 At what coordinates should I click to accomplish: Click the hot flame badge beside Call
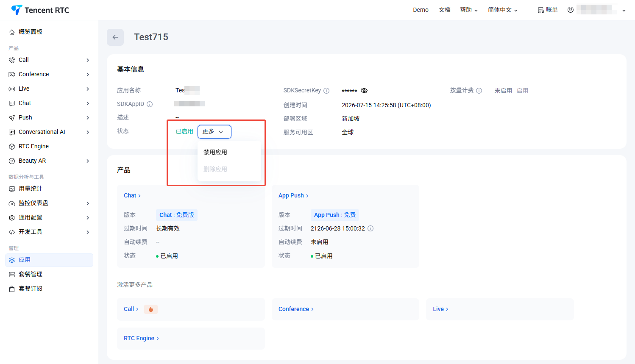[151, 309]
